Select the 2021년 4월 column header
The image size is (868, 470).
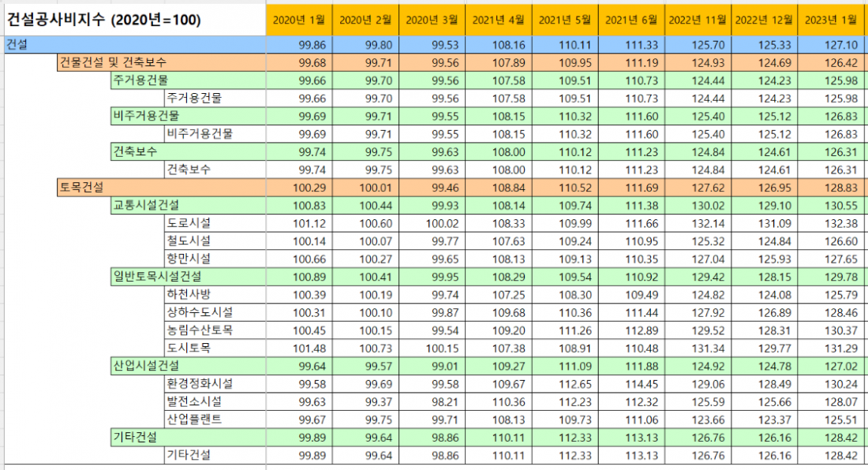499,20
